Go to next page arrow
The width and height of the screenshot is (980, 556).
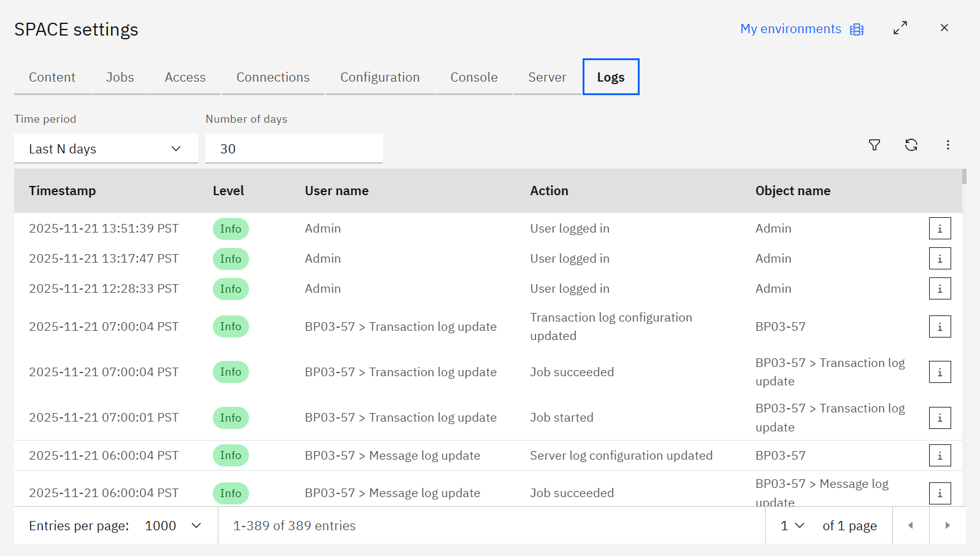coord(947,525)
